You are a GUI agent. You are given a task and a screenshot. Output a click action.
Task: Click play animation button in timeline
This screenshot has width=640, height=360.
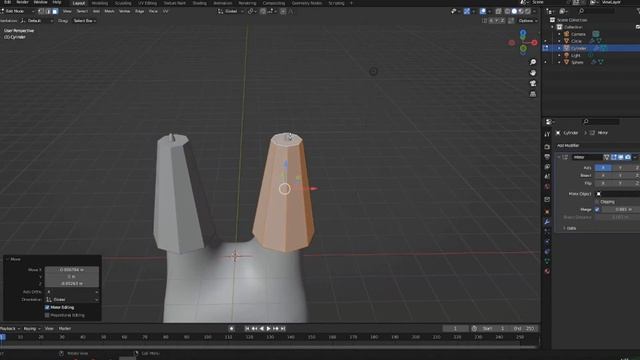(x=269, y=329)
